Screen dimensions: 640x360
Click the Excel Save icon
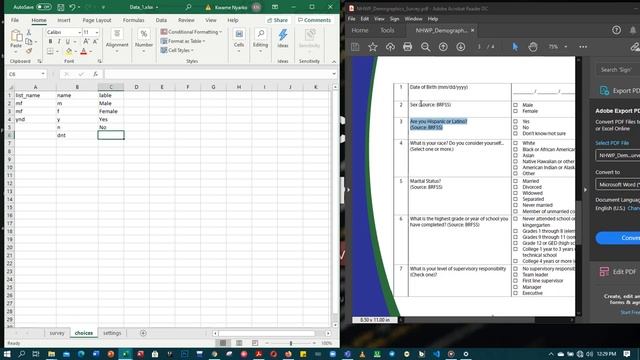click(x=60, y=7)
